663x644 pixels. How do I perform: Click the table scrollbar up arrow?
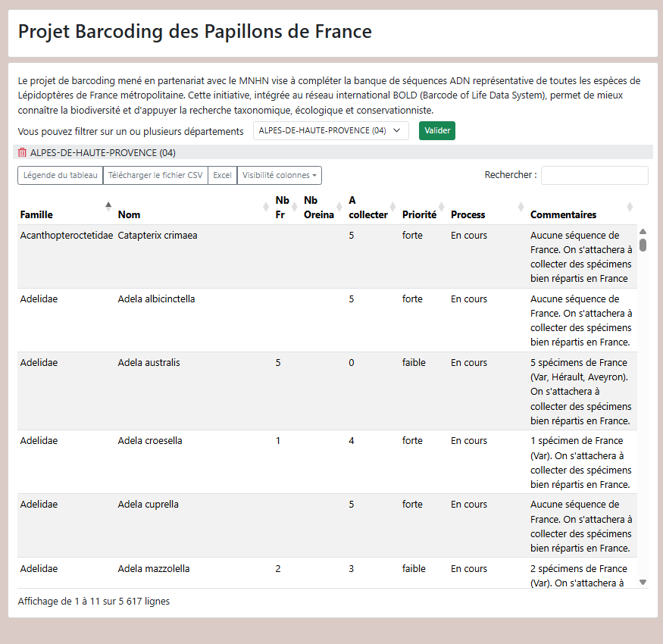pyautogui.click(x=643, y=231)
